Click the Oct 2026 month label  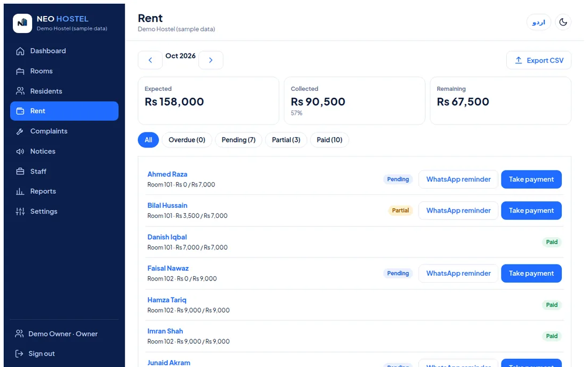point(180,56)
